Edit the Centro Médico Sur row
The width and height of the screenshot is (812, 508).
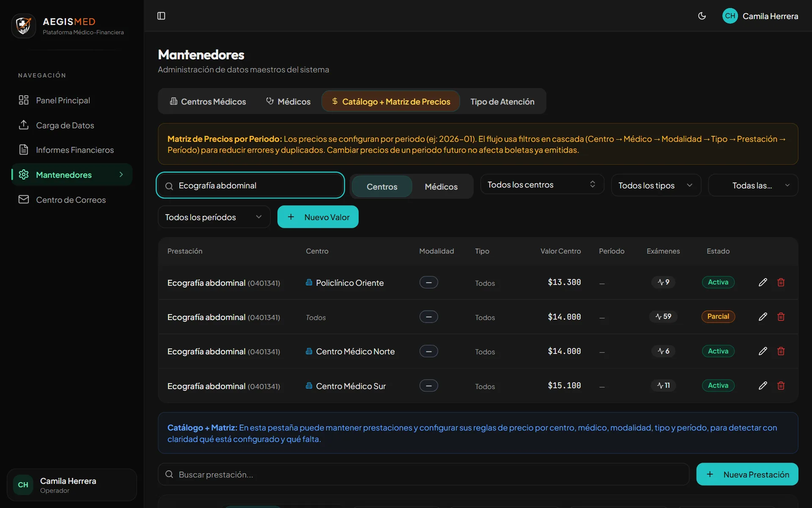763,386
